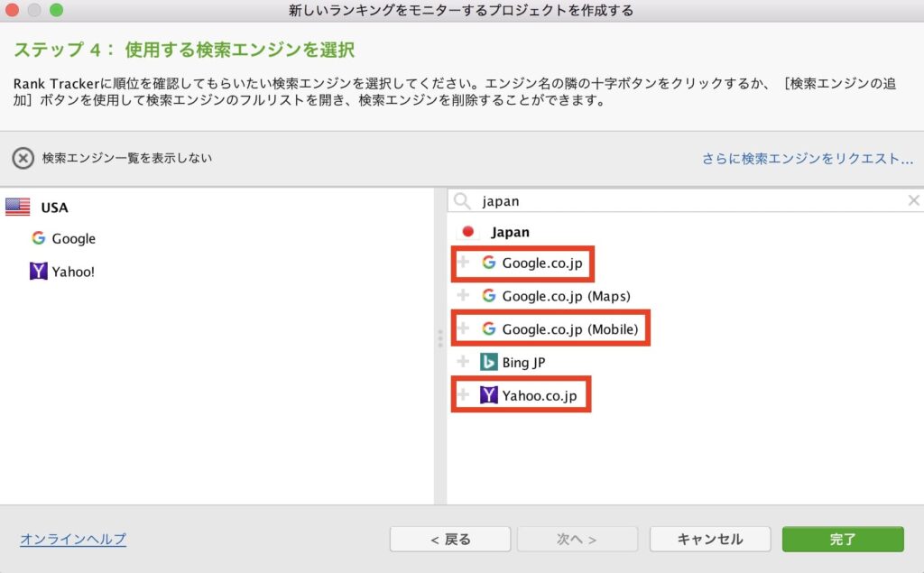This screenshot has width=924, height=573.
Task: Select Google.co.jp in results list
Action: point(542,263)
